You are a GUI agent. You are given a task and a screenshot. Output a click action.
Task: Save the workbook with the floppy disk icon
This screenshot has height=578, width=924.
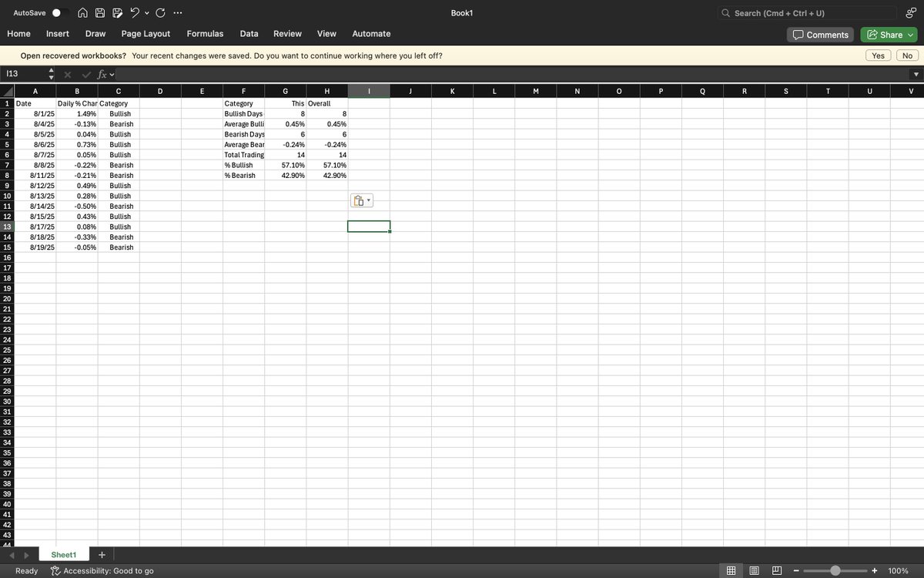pyautogui.click(x=100, y=13)
